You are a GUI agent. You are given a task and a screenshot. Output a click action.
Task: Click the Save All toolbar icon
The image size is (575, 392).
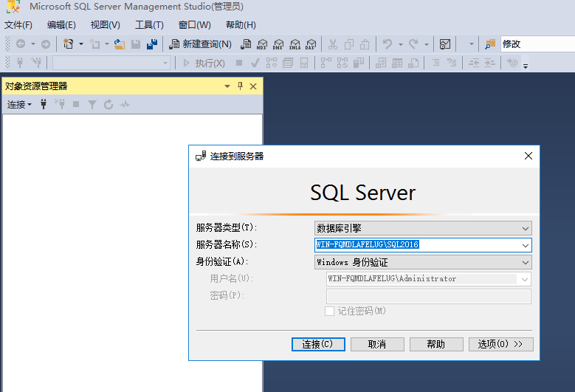[152, 44]
